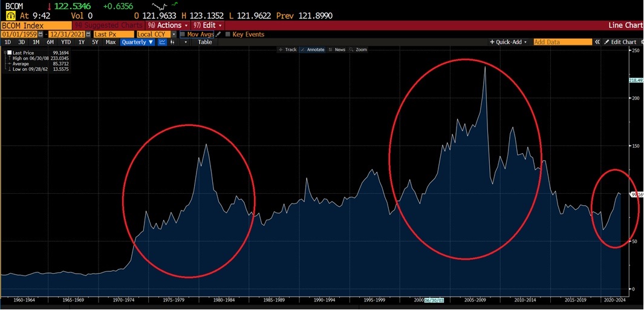Click the last price tag on right axis

637,194
